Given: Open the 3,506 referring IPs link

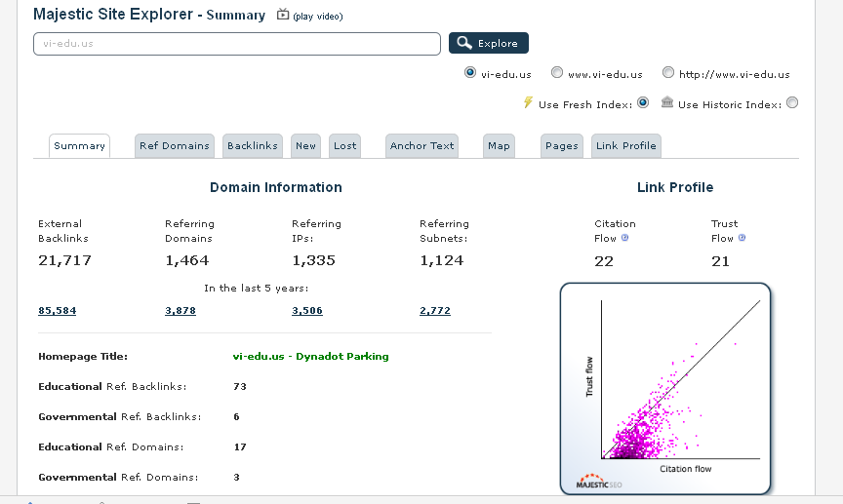Looking at the screenshot, I should (307, 311).
